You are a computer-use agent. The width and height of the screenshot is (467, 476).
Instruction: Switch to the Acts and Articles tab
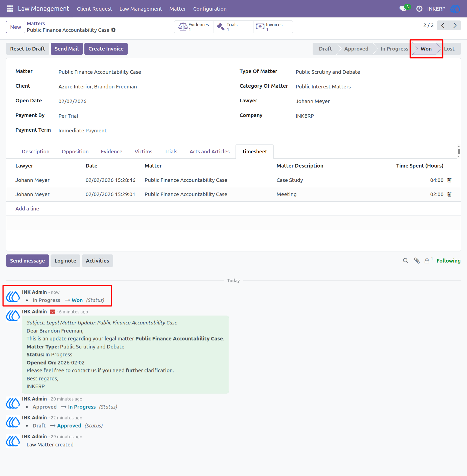point(209,151)
